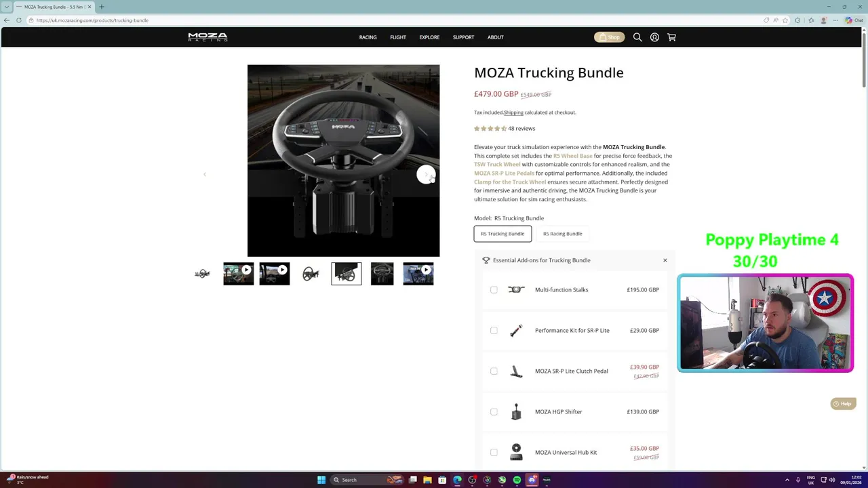
Task: Open Spotify from the taskbar
Action: pyautogui.click(x=517, y=480)
